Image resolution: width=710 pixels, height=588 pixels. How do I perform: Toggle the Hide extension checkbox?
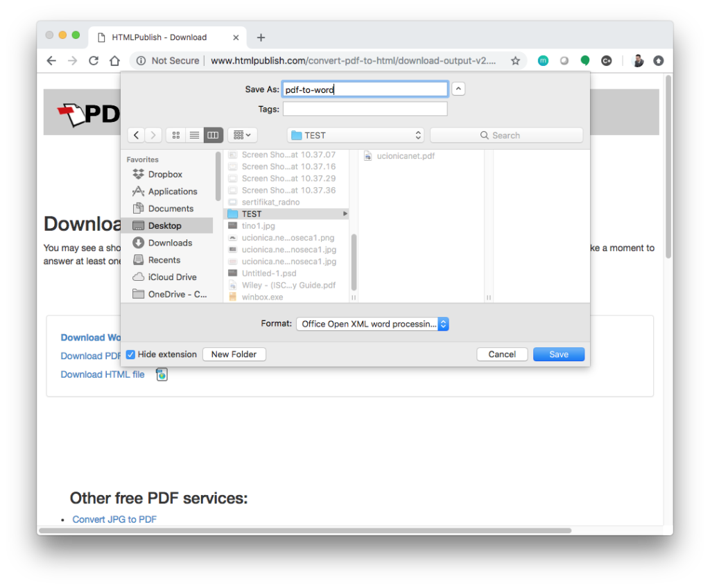[131, 354]
